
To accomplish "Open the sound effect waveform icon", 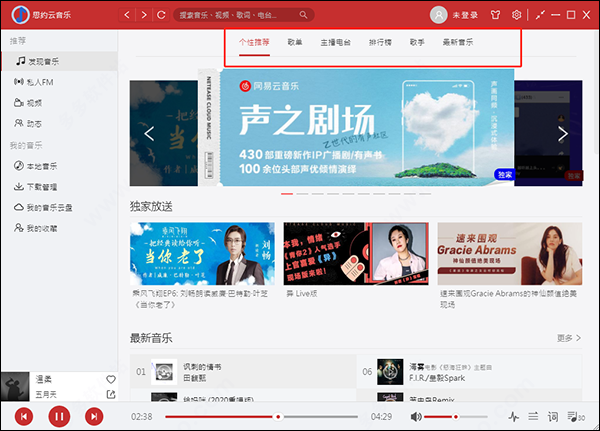I will 514,416.
